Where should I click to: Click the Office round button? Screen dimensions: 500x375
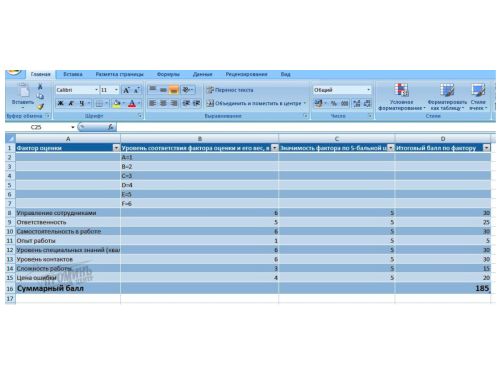tap(14, 72)
